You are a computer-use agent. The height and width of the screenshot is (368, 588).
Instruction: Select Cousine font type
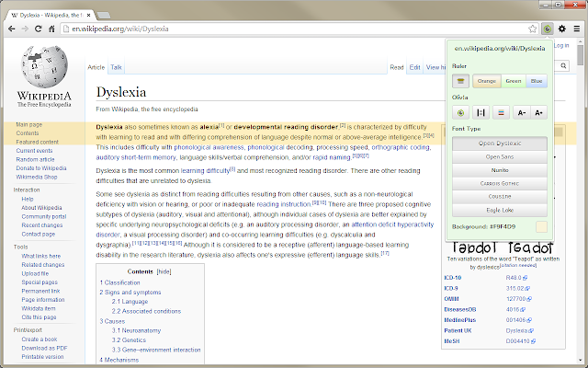[500, 196]
